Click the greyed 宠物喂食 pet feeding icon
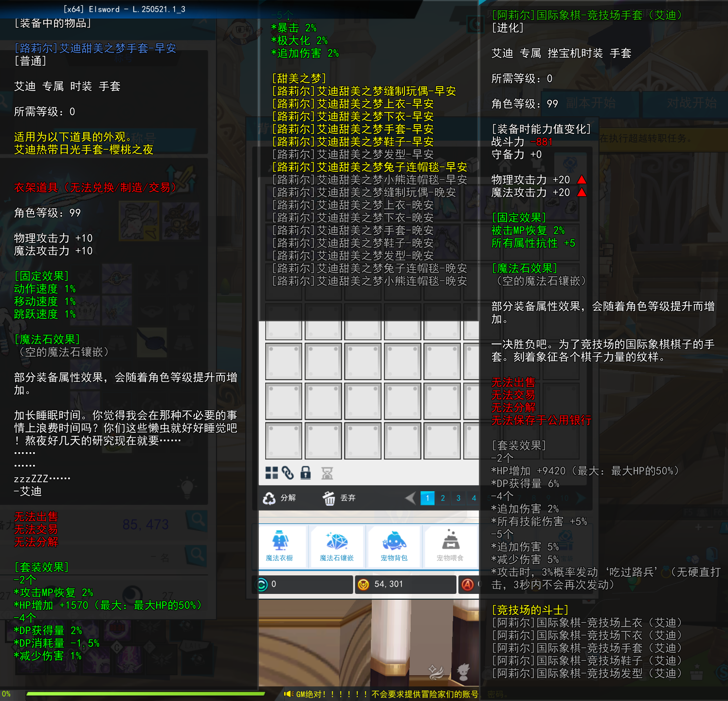The width and height of the screenshot is (728, 701). (451, 546)
